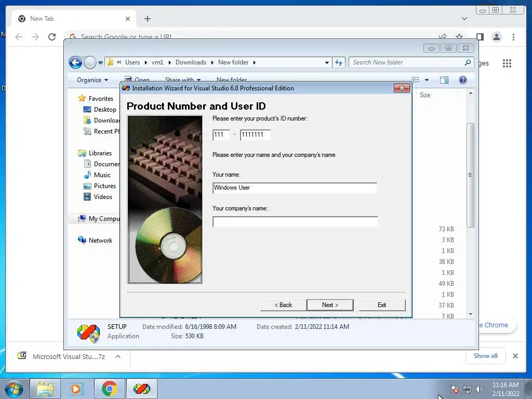Screen dimensions: 532x399
Task: Click the folder icon in the address bar
Action: pos(110,62)
